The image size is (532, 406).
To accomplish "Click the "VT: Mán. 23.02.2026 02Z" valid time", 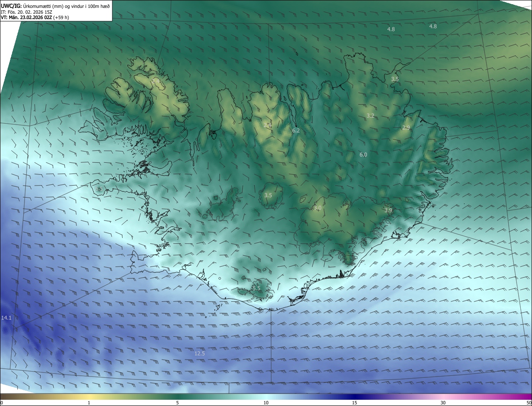I will (x=27, y=18).
